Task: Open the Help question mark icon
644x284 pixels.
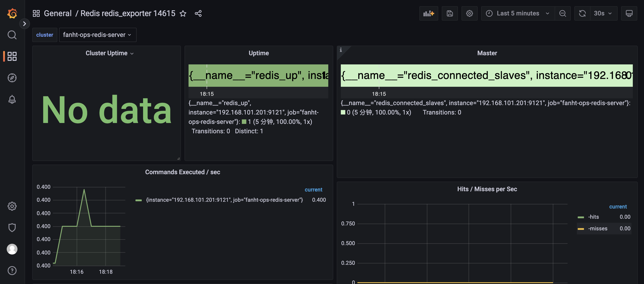Action: [12, 271]
